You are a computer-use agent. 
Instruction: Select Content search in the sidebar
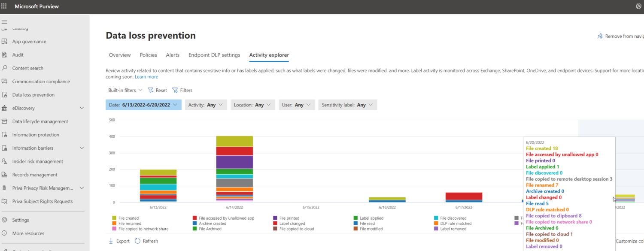31,68
